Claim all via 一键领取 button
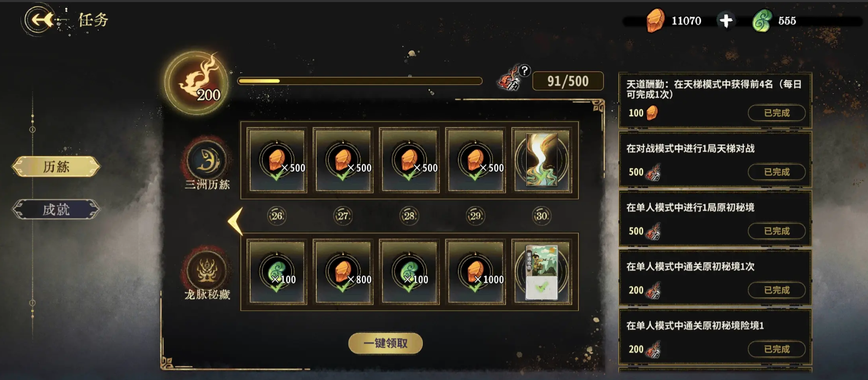The image size is (868, 380). click(x=385, y=343)
